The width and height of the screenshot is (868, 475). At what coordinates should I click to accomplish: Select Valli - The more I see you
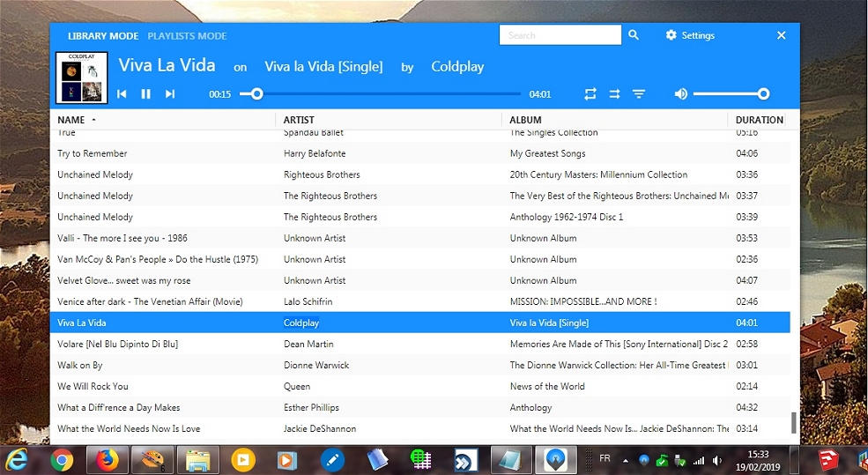tap(420, 238)
